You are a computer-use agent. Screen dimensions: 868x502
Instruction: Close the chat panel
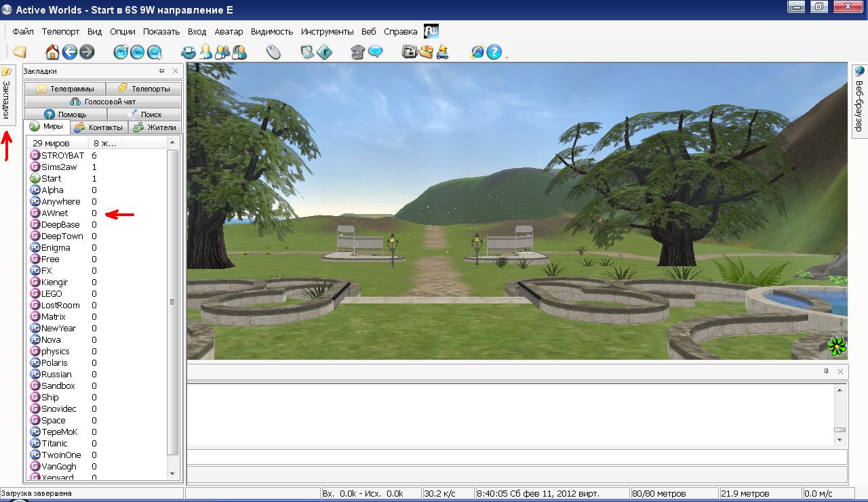coord(840,371)
